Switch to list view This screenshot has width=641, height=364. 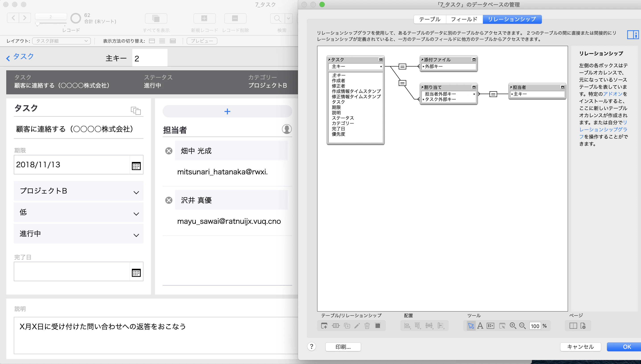162,41
